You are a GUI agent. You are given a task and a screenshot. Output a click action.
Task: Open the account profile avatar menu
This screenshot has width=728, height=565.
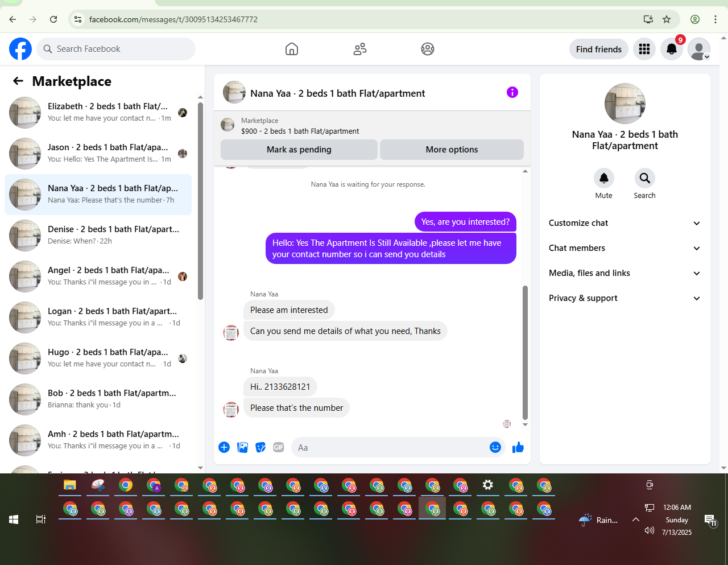(699, 49)
